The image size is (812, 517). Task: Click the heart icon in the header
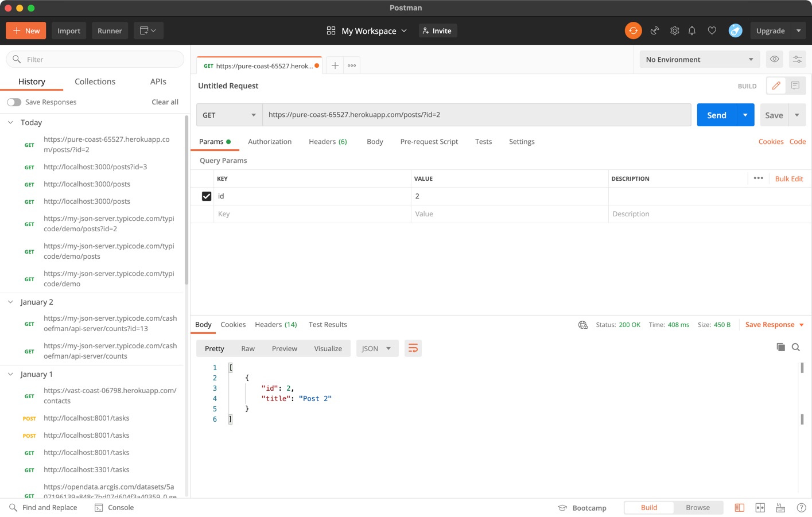[x=712, y=31]
